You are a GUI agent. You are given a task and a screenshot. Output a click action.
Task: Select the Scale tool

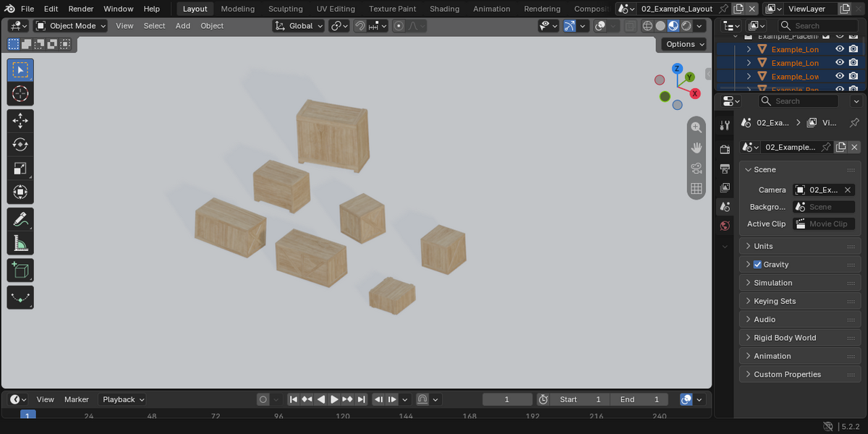(20, 169)
